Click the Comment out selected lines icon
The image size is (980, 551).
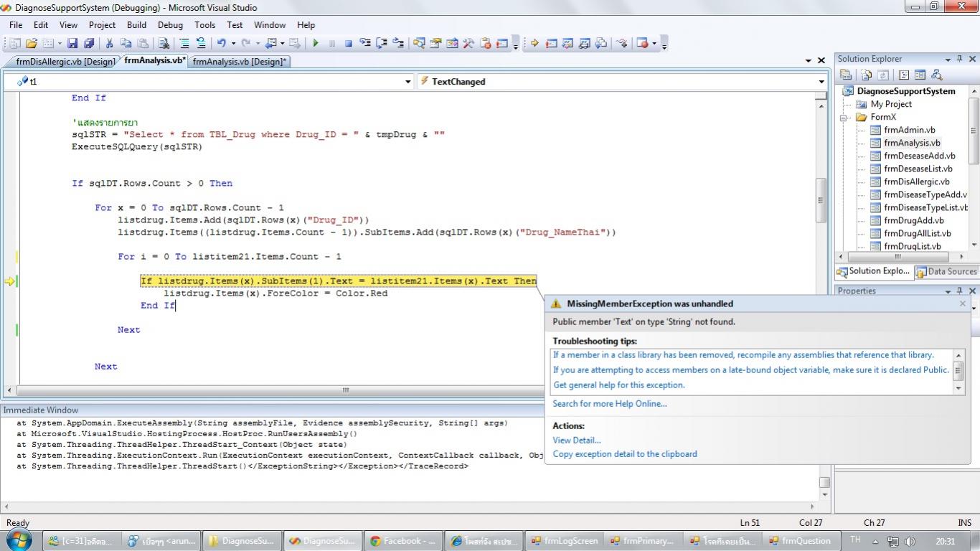click(184, 44)
